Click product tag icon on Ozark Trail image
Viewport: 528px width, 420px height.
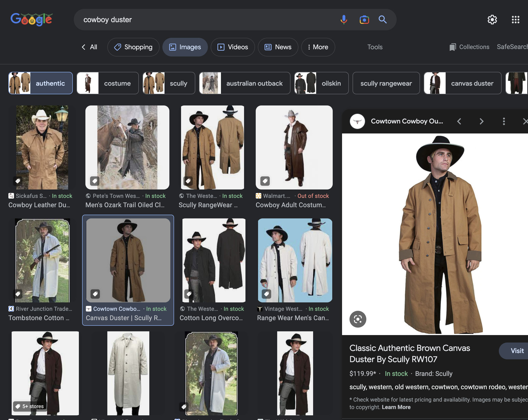tap(95, 181)
